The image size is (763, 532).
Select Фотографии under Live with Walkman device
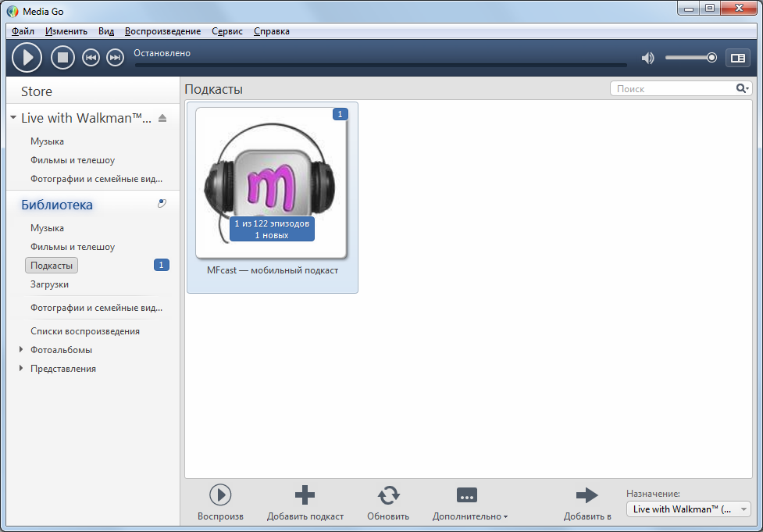(96, 179)
